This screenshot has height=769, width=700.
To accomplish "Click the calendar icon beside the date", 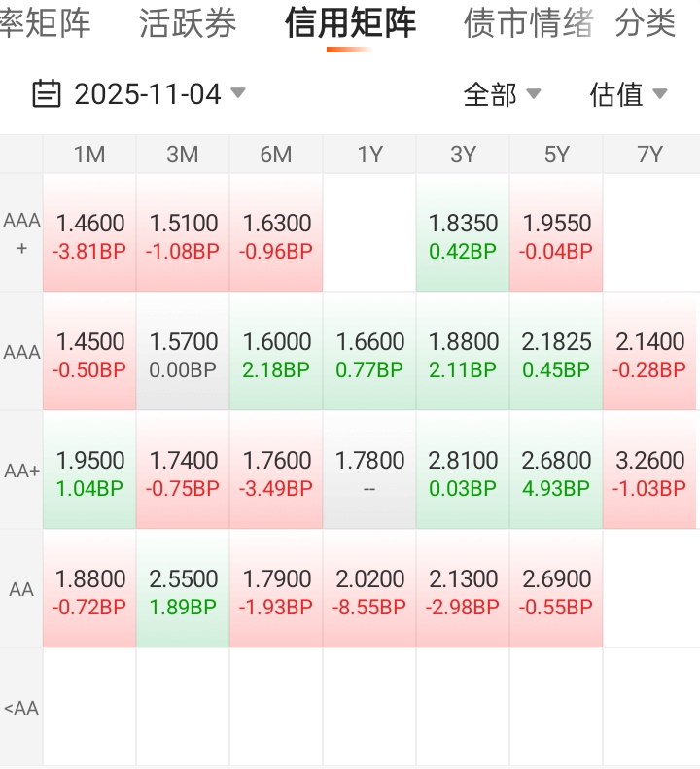I will coord(46,94).
